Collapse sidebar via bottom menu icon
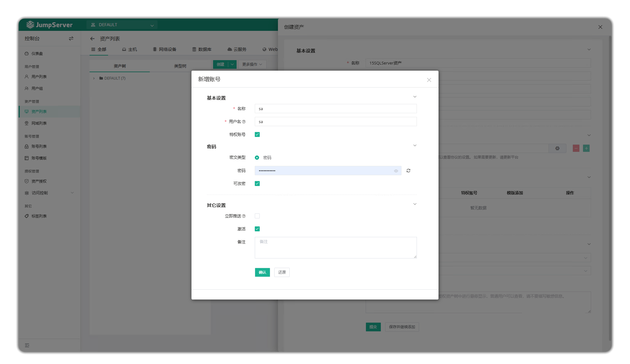 27,345
